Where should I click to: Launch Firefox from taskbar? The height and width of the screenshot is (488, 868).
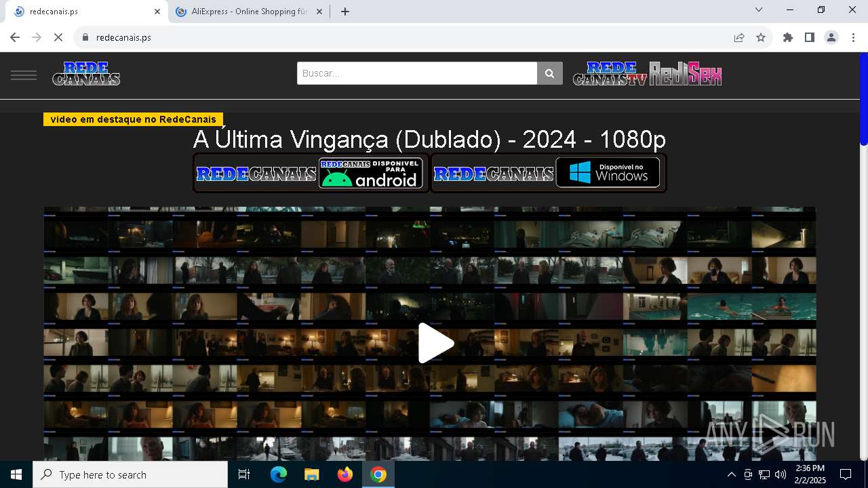point(345,474)
